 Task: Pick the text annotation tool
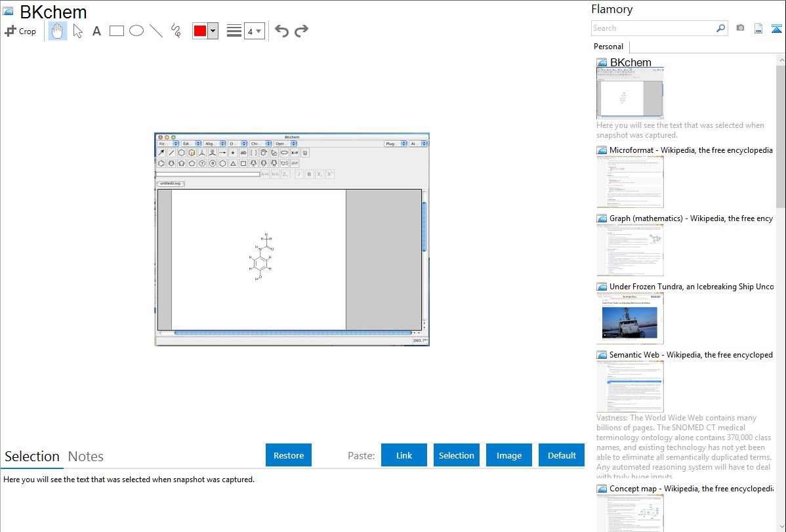(x=96, y=31)
